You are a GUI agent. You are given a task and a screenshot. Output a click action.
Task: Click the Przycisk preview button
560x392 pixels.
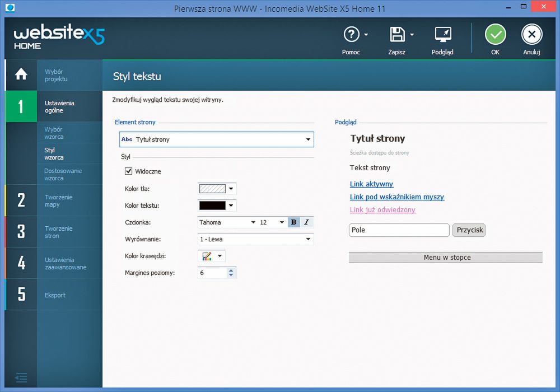pyautogui.click(x=469, y=230)
